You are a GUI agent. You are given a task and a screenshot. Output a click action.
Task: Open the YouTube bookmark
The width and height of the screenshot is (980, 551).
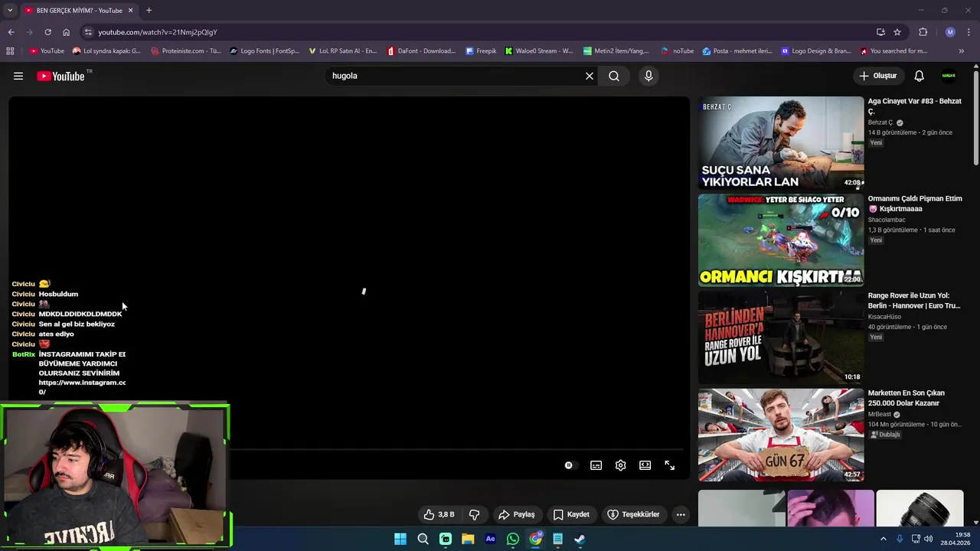[47, 51]
